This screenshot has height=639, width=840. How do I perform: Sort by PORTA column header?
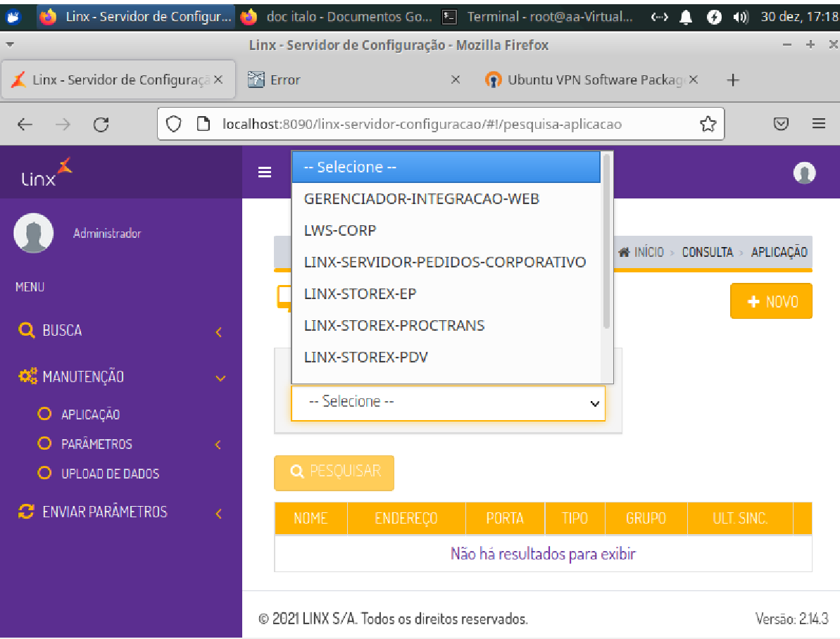click(x=505, y=519)
